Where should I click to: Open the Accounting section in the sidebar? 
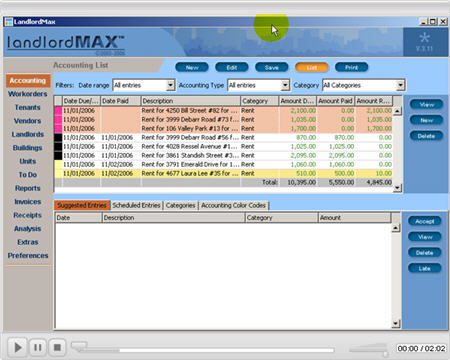click(28, 80)
